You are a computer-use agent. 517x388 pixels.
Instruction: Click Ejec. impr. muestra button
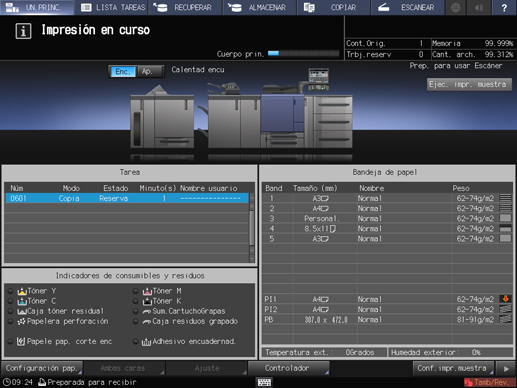point(469,85)
